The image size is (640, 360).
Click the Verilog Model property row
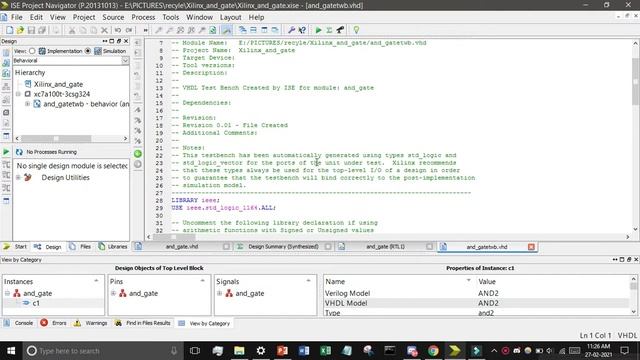pyautogui.click(x=477, y=293)
